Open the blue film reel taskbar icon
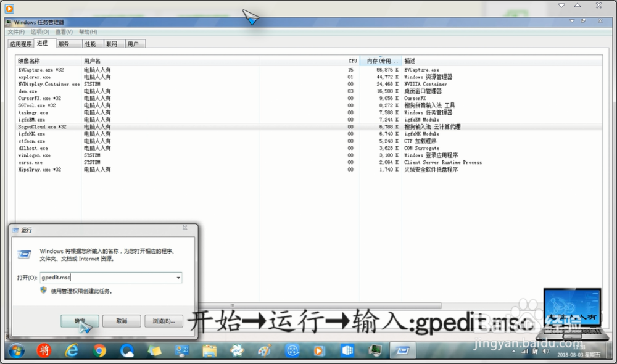The width and height of the screenshot is (617, 364). tap(292, 350)
